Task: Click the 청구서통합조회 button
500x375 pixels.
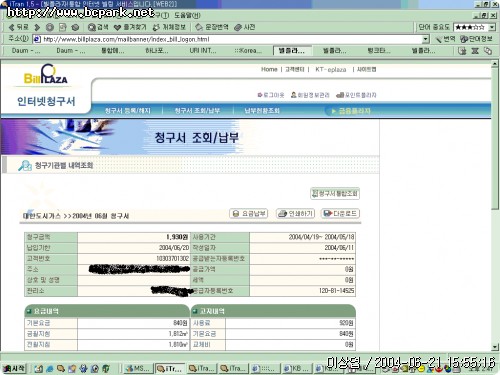Action: (x=335, y=193)
